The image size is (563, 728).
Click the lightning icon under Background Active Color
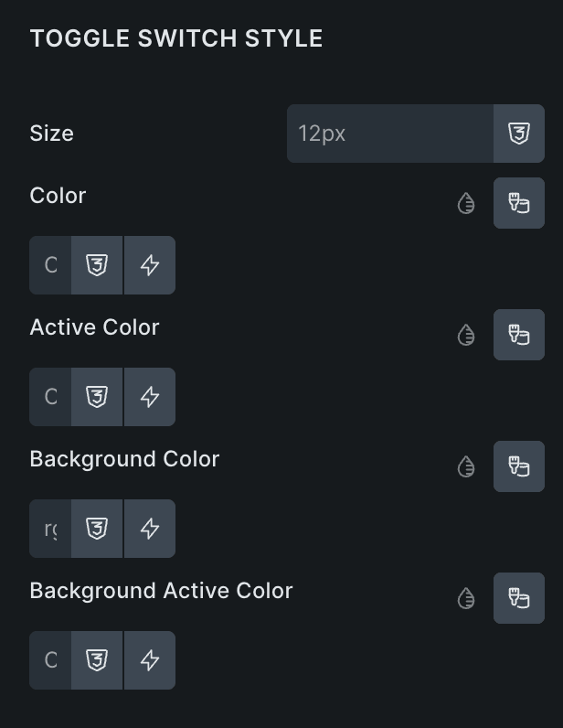pyautogui.click(x=150, y=660)
